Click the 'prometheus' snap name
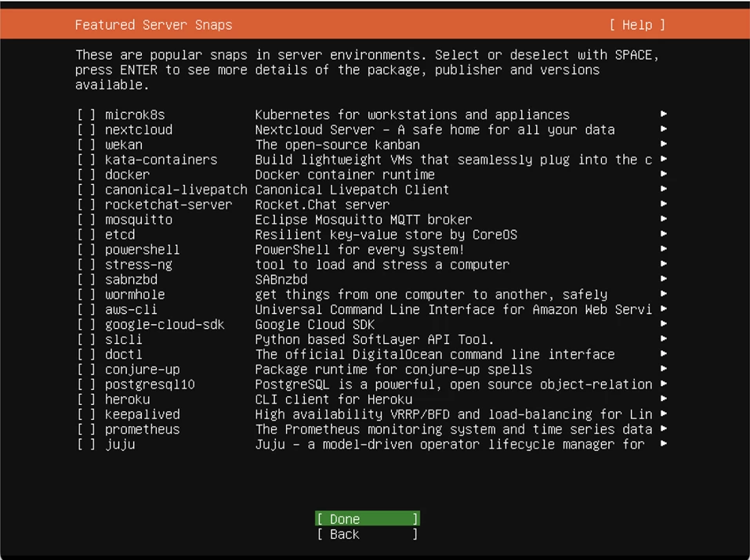Viewport: 750px width, 560px height. (x=143, y=429)
